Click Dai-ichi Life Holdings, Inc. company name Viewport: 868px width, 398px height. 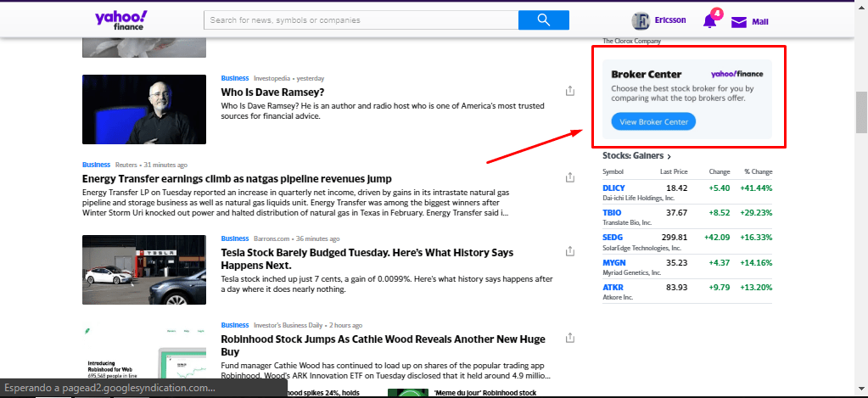pyautogui.click(x=638, y=198)
